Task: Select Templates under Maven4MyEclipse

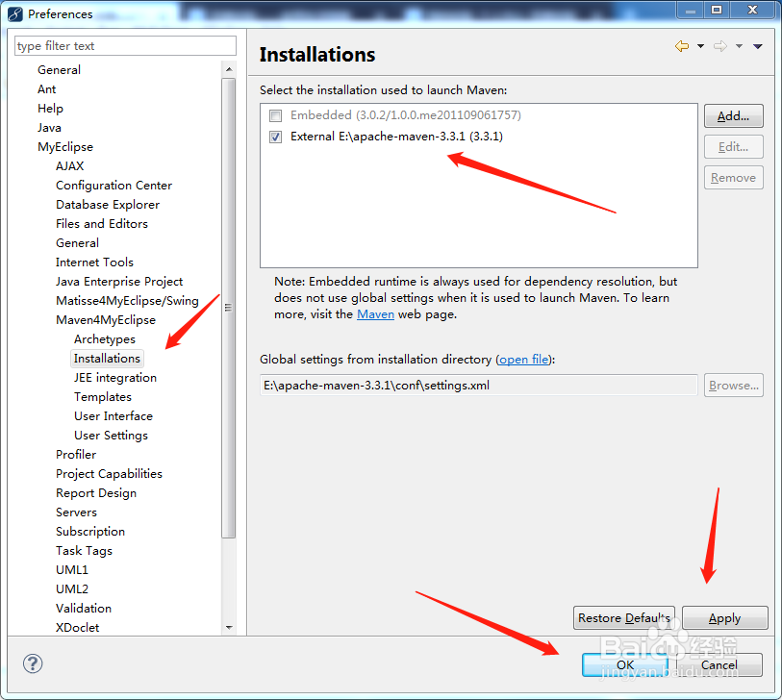Action: 103,397
